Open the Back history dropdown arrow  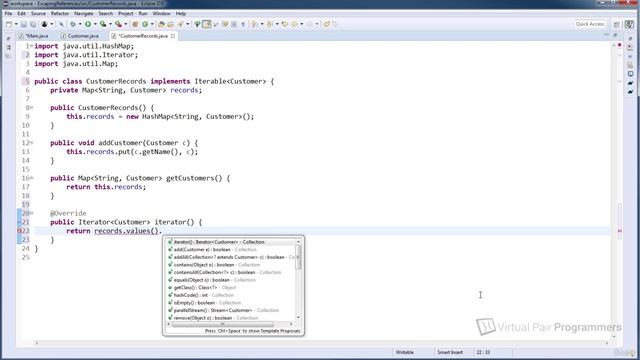click(302, 24)
